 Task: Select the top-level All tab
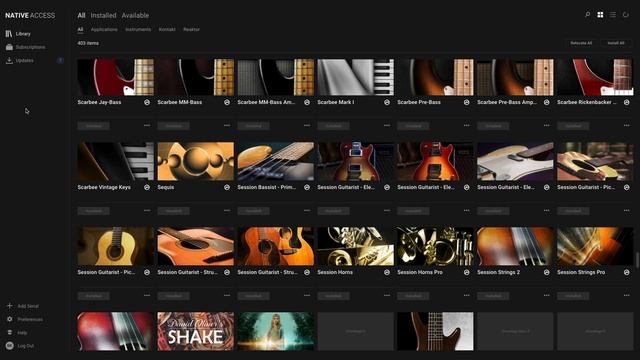[x=81, y=16]
